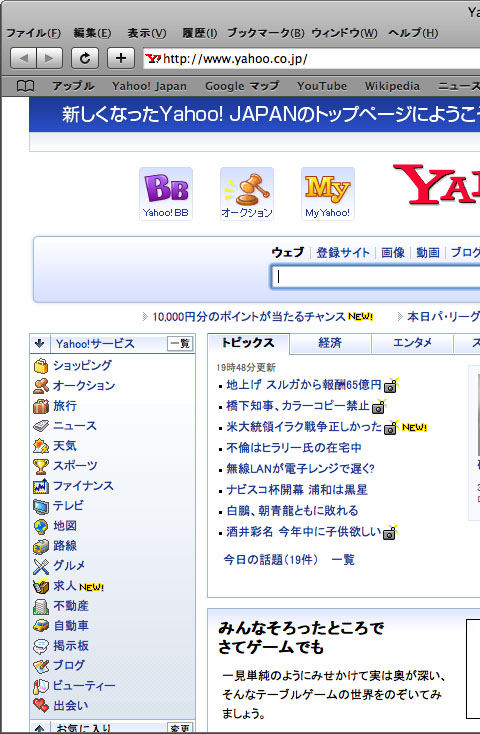The width and height of the screenshot is (480, 734).
Task: Click the 不動産 building icon
Action: 41,606
